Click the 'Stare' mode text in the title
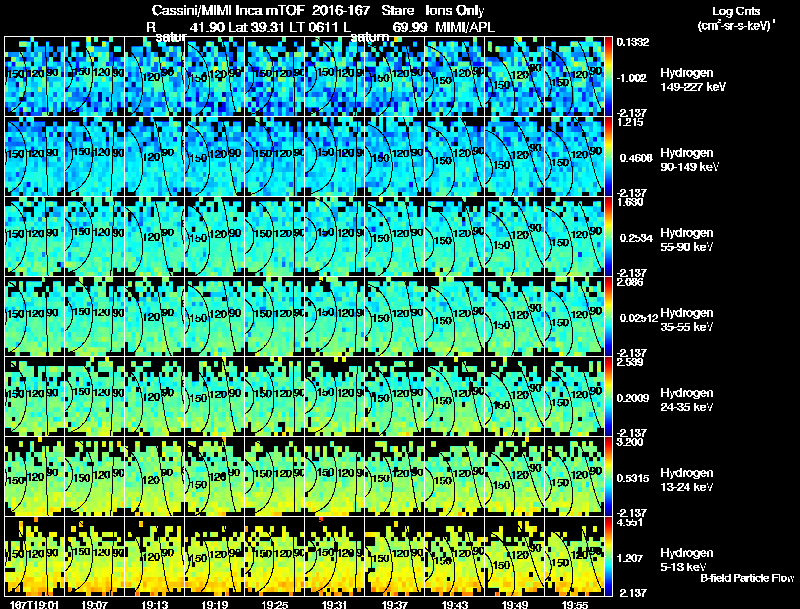The image size is (800, 609). tap(397, 10)
